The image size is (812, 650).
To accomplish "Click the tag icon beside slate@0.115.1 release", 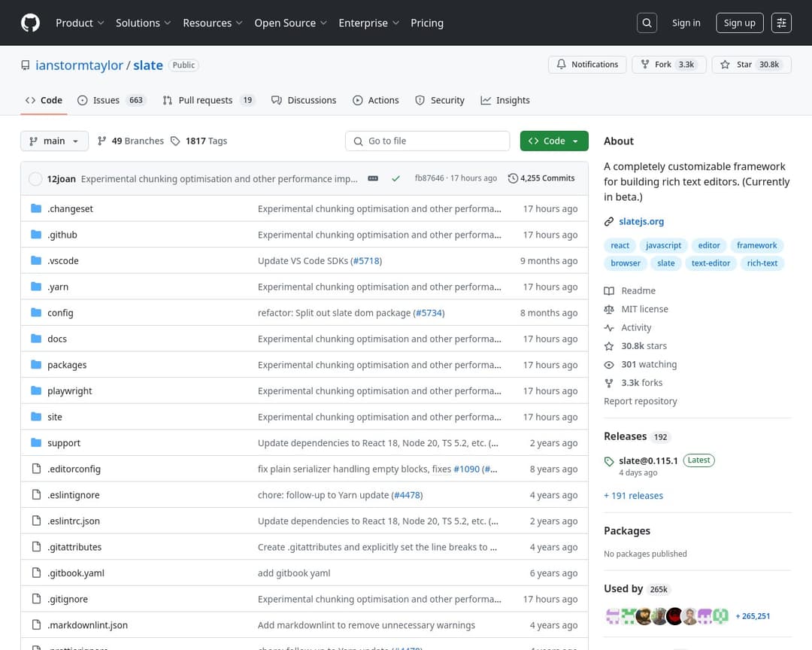I will 609,461.
